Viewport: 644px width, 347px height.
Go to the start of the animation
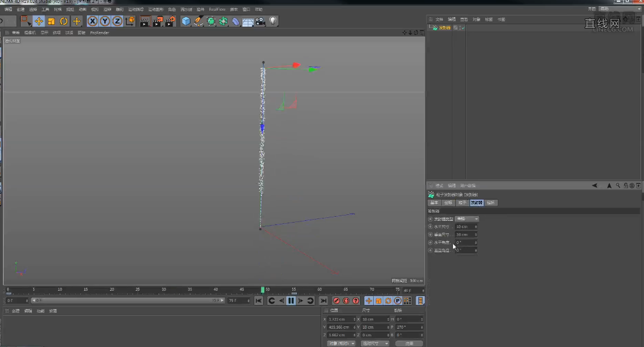[x=258, y=301]
